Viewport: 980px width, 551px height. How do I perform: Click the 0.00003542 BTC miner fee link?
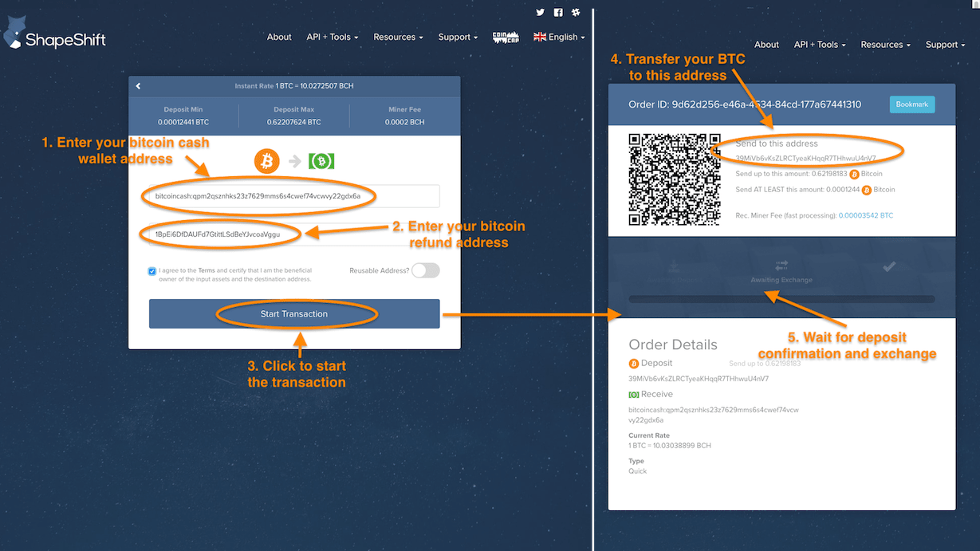point(866,215)
